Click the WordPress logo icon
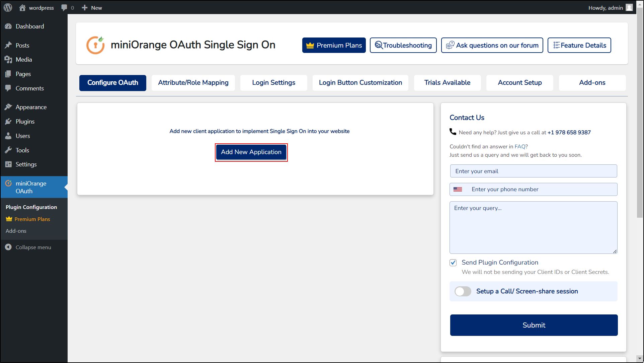The height and width of the screenshot is (363, 644). pyautogui.click(x=8, y=7)
